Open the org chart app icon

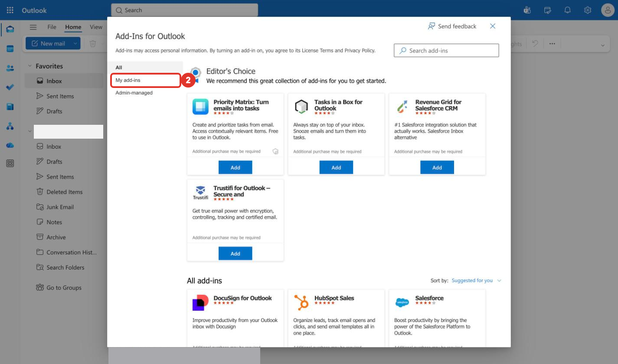[x=10, y=126]
